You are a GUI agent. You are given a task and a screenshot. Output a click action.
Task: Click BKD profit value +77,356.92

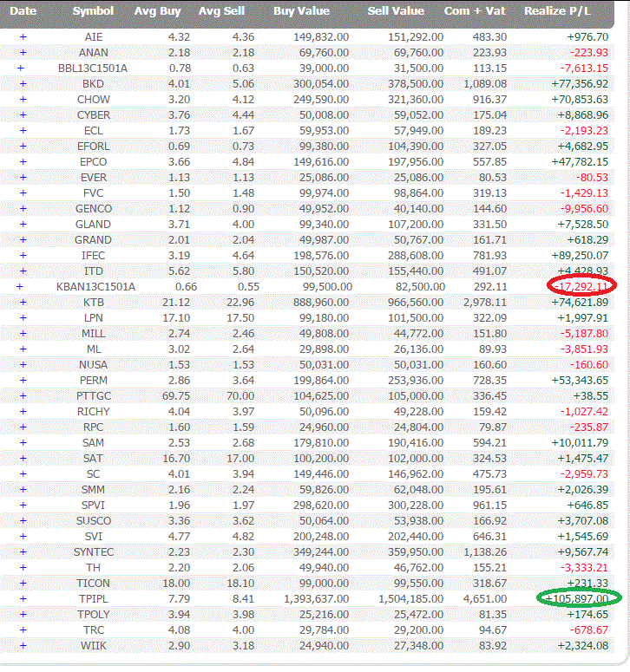pos(580,83)
